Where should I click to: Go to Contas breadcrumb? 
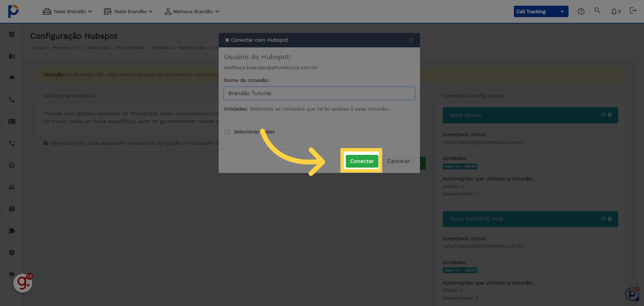[37, 48]
